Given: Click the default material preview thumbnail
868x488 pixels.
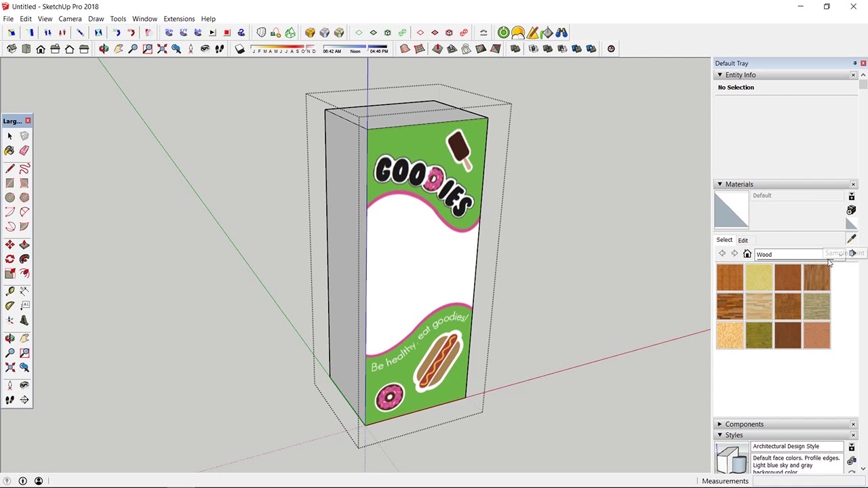Looking at the screenshot, I should (x=732, y=209).
